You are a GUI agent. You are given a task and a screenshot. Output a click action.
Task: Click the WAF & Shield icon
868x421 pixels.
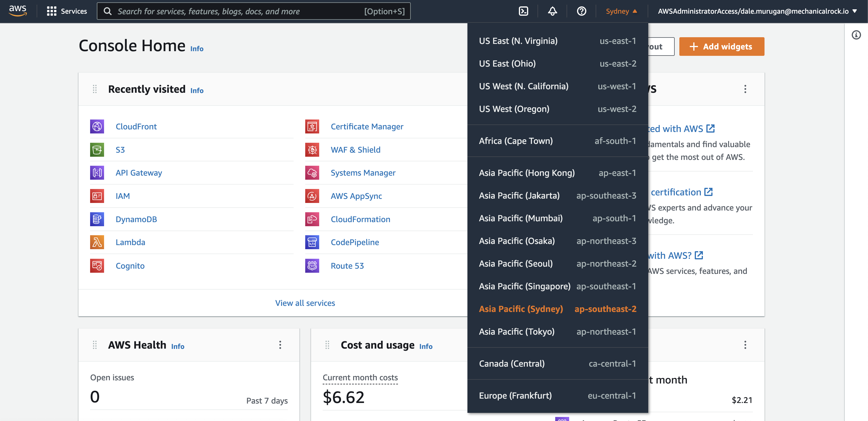click(312, 150)
